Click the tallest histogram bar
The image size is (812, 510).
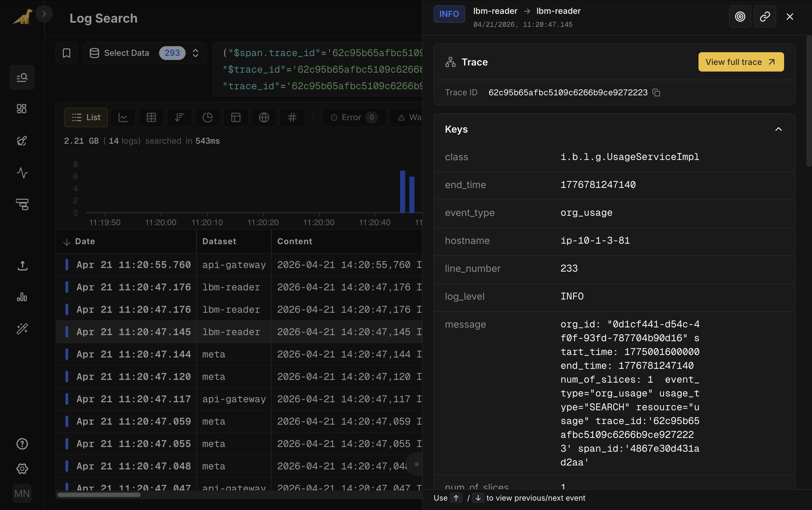click(x=402, y=191)
